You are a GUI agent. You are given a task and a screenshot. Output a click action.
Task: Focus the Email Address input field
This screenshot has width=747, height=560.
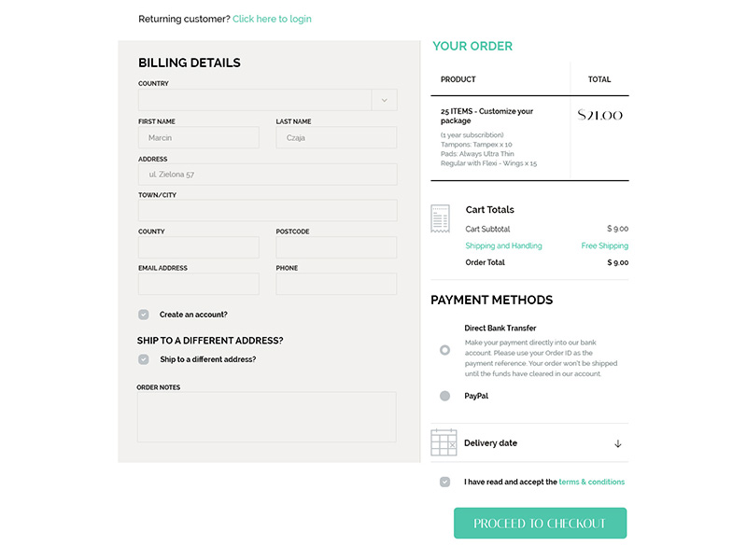[199, 284]
